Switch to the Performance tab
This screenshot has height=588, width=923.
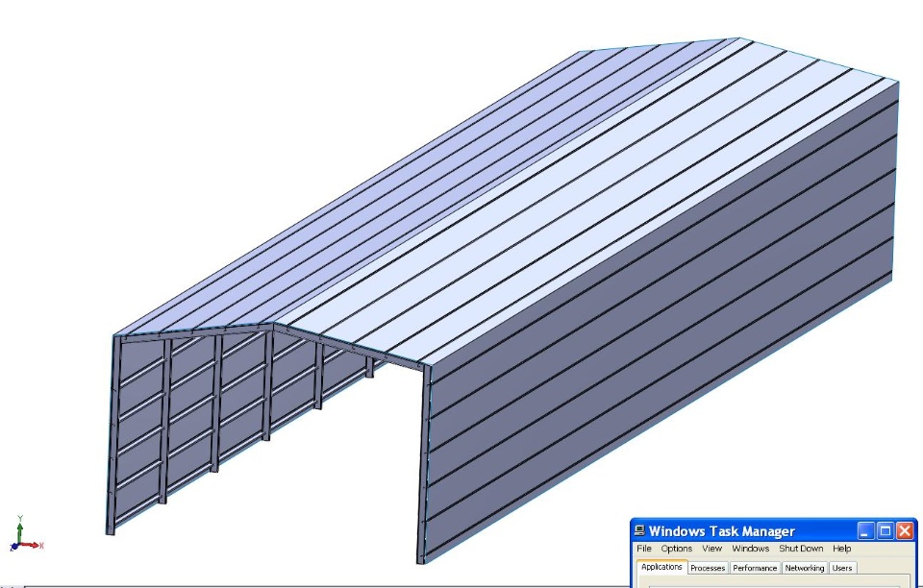click(755, 568)
